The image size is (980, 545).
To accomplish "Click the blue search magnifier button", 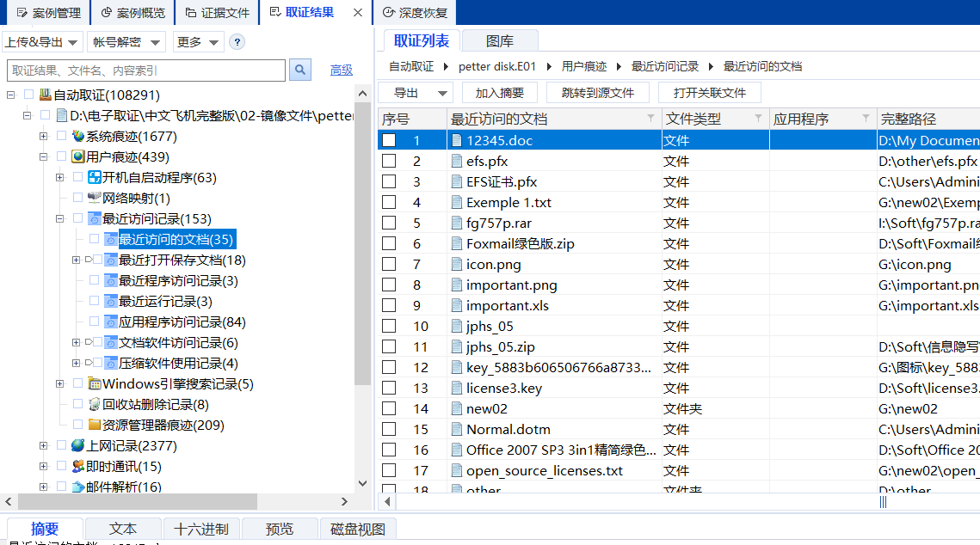I will pyautogui.click(x=300, y=70).
